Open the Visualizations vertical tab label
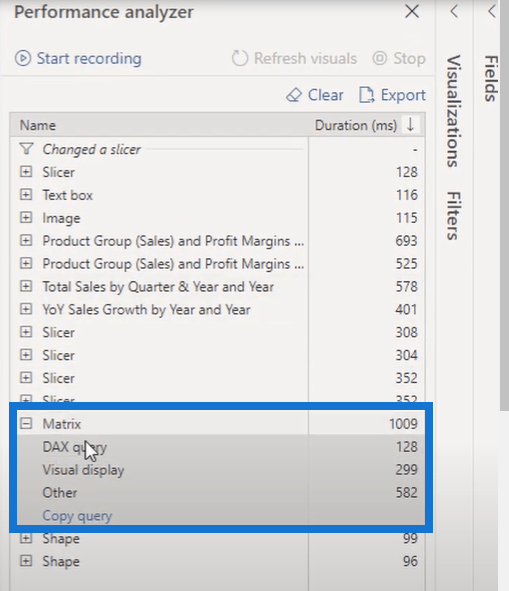 pos(453,111)
